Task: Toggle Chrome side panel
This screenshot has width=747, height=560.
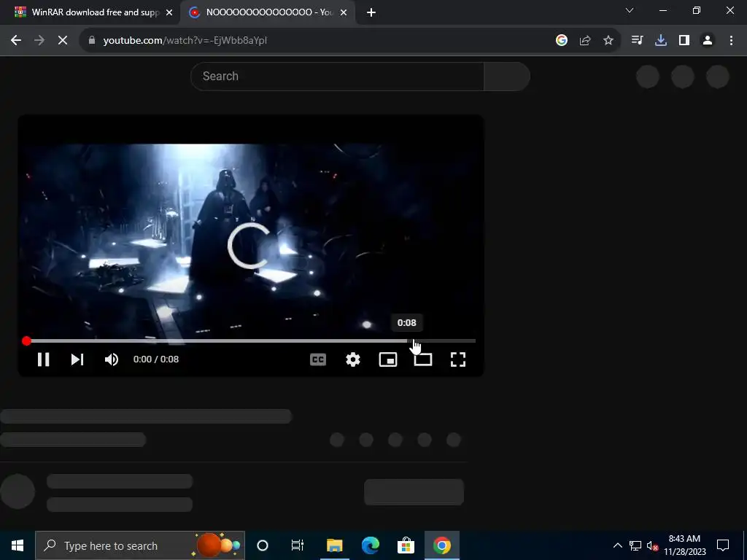Action: coord(684,41)
